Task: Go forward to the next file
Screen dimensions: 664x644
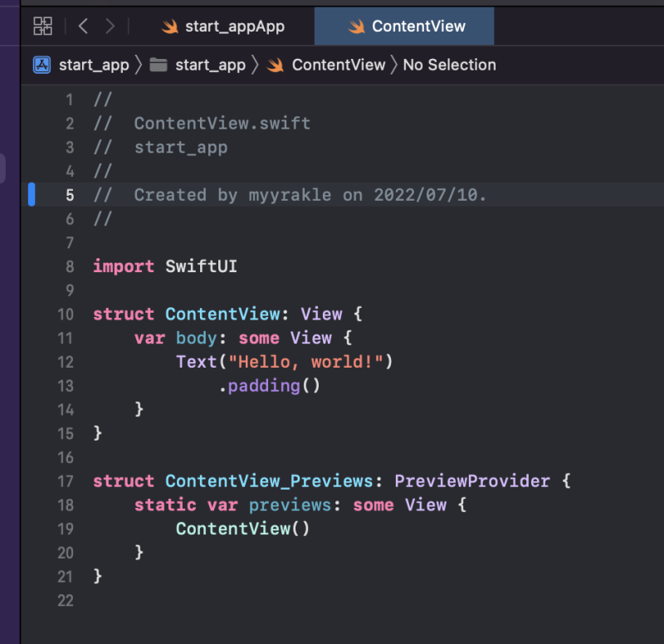Action: pos(110,27)
